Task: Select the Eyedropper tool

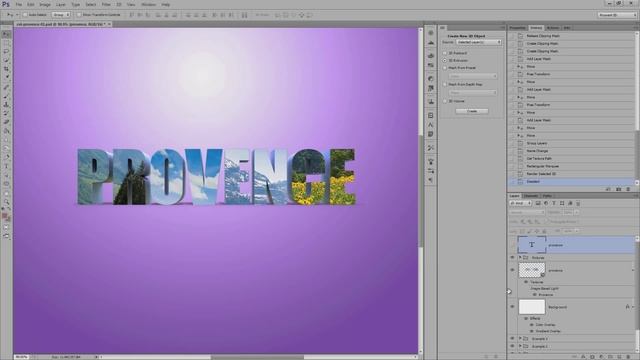Action: coord(6,77)
